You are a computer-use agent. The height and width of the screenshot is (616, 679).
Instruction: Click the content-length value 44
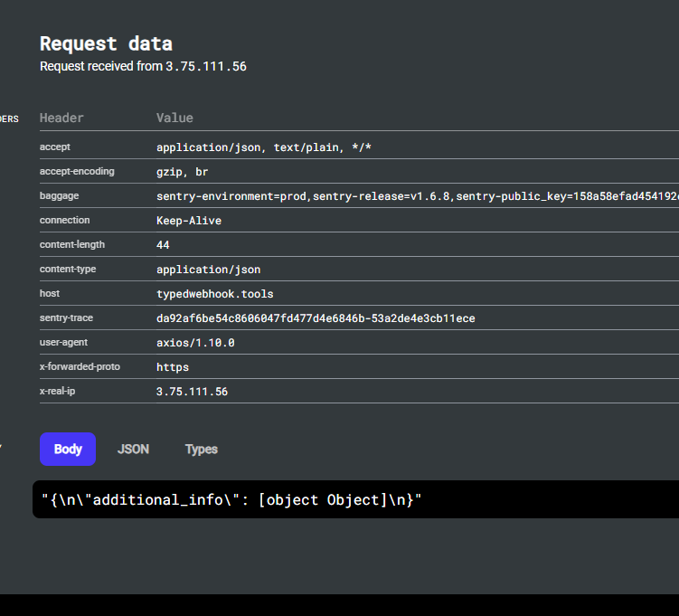(163, 244)
